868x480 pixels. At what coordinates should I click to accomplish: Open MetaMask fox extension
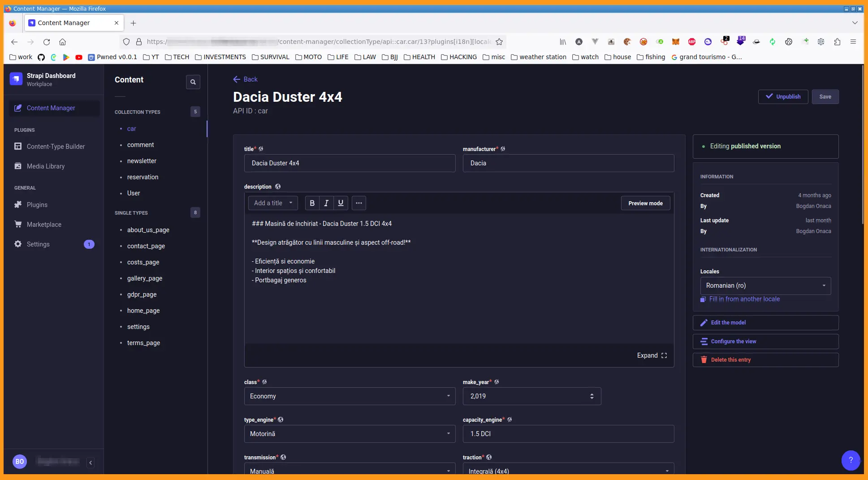pyautogui.click(x=676, y=42)
